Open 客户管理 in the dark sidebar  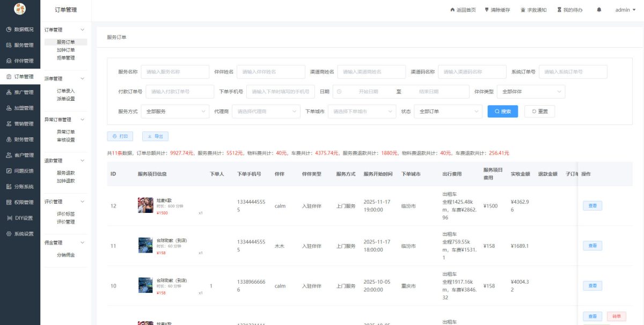tap(20, 155)
